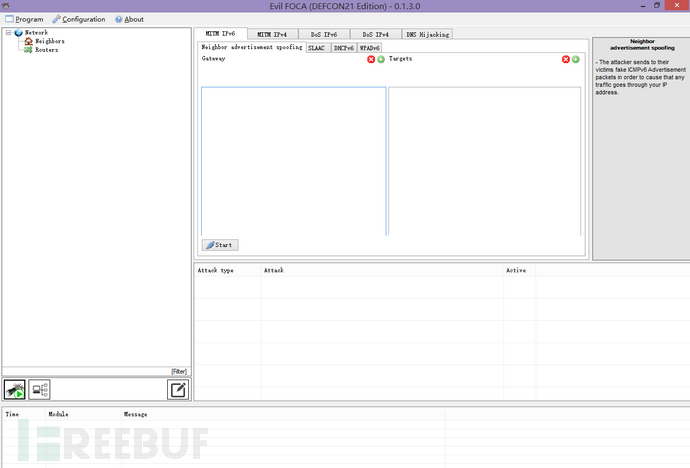The height and width of the screenshot is (468, 690).
Task: Switch to the DoS IPv4 tab
Action: 376,34
